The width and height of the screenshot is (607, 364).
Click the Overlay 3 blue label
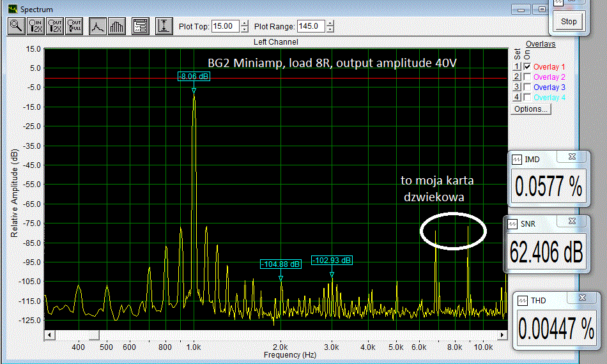coord(549,87)
